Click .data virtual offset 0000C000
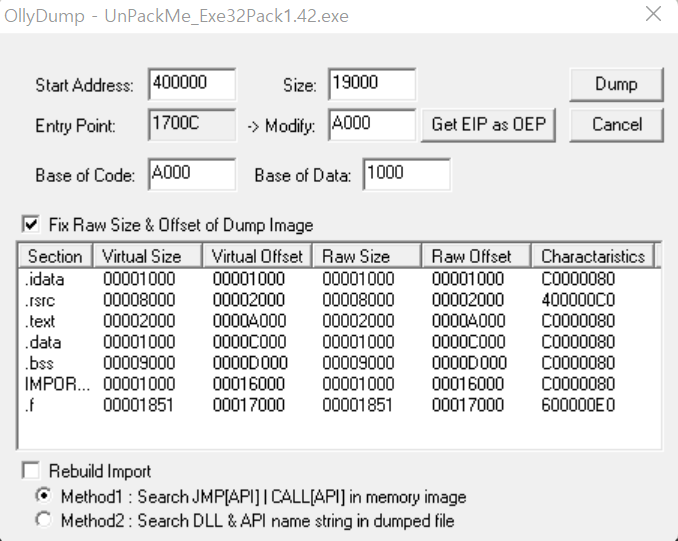 249,342
